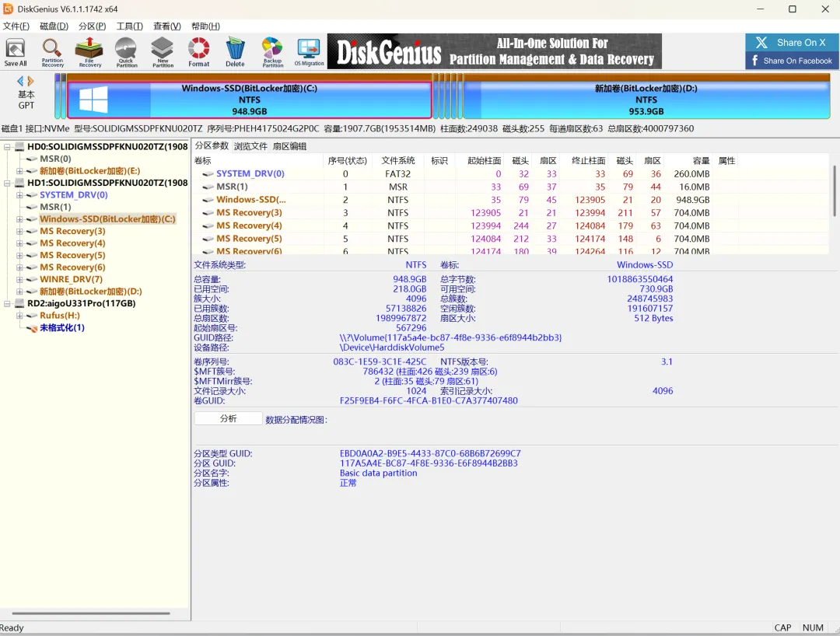
Task: Click 卷标 column header
Action: point(258,161)
